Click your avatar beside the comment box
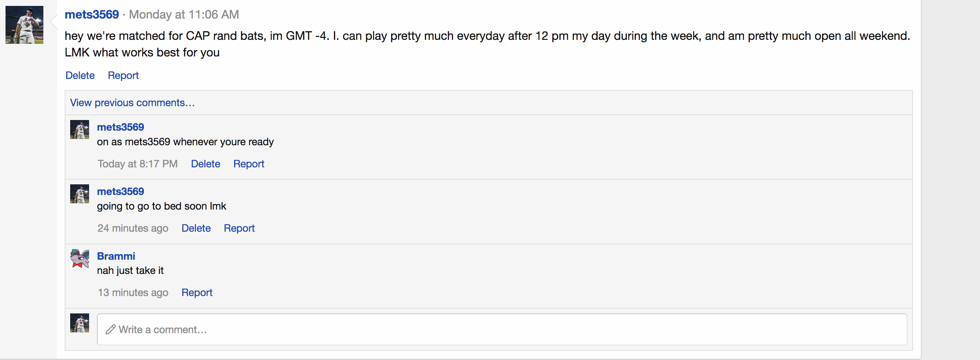This screenshot has height=360, width=980. [80, 323]
